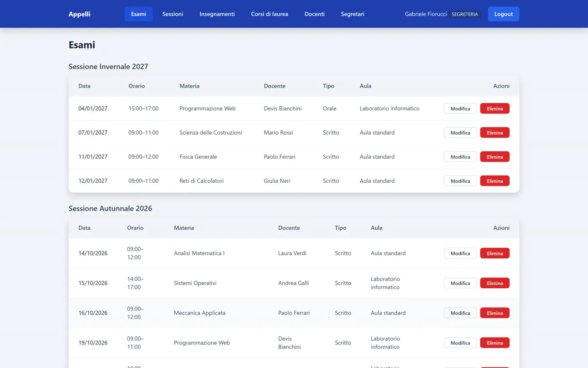588x368 pixels.
Task: Modify the Reti di Calcolatori exam
Action: (460, 181)
